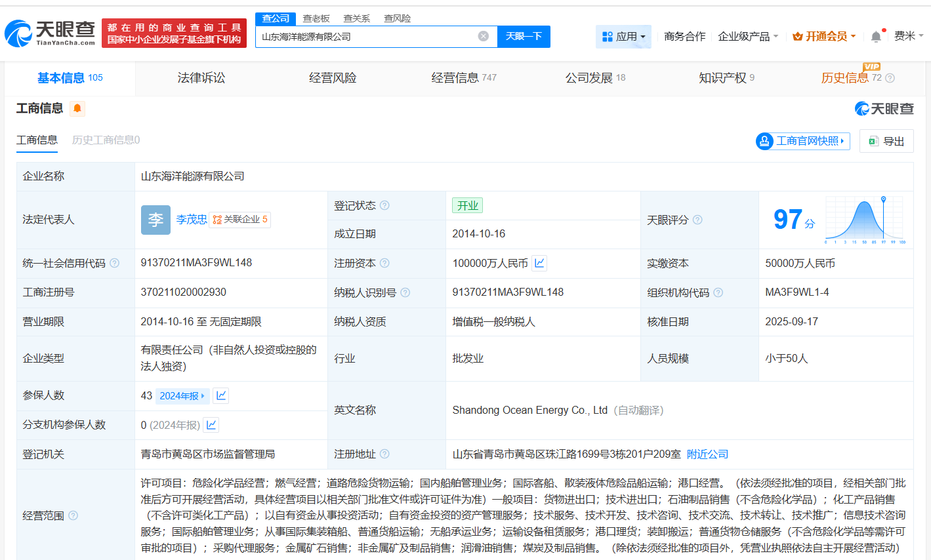Click the snapshot icon on 工商官网快照 button
Image resolution: width=931 pixels, height=560 pixels.
pyautogui.click(x=764, y=141)
